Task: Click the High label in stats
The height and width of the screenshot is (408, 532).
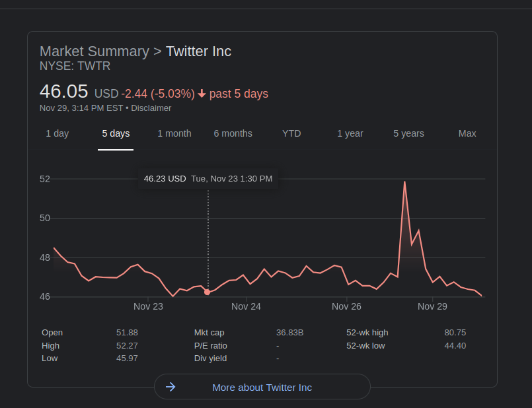Action: (50, 346)
